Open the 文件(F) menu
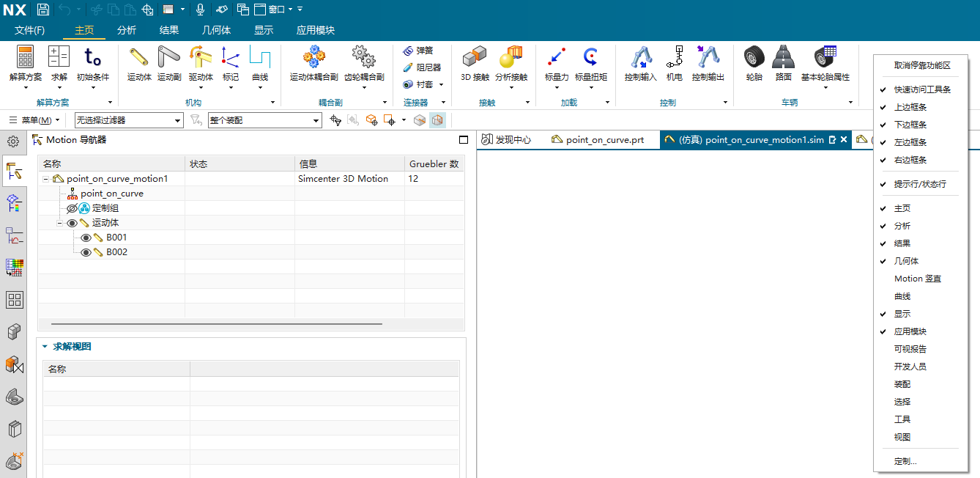 (29, 30)
